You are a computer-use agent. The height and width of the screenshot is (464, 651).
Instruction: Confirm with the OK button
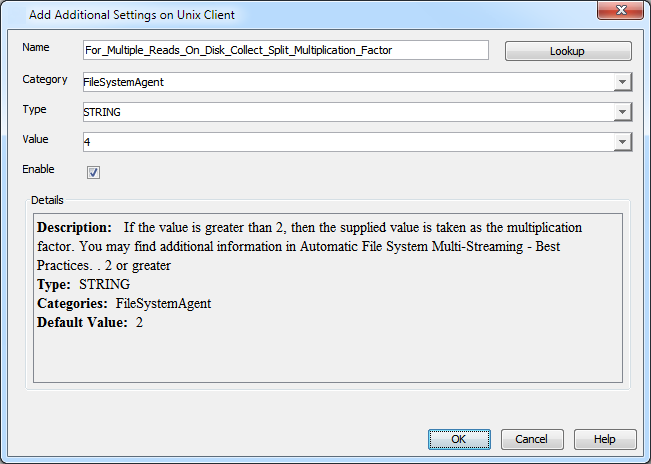point(459,439)
